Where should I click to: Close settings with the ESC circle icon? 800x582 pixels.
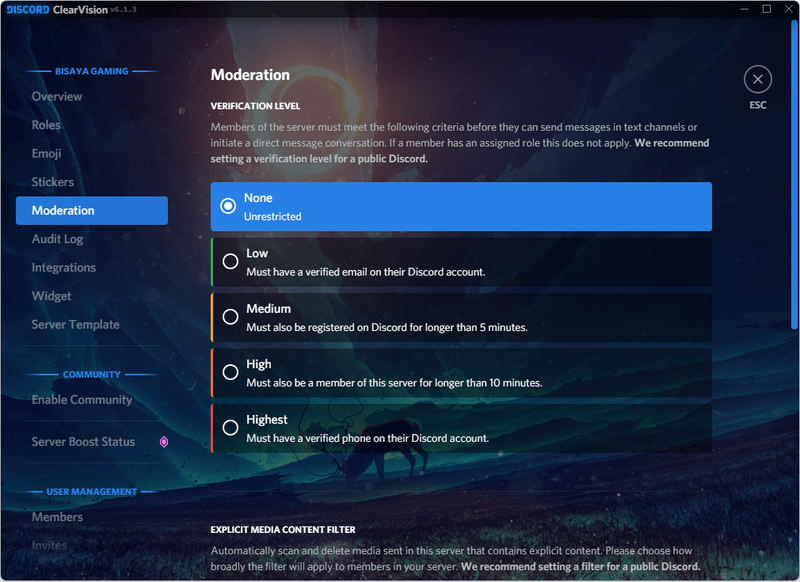click(x=757, y=80)
